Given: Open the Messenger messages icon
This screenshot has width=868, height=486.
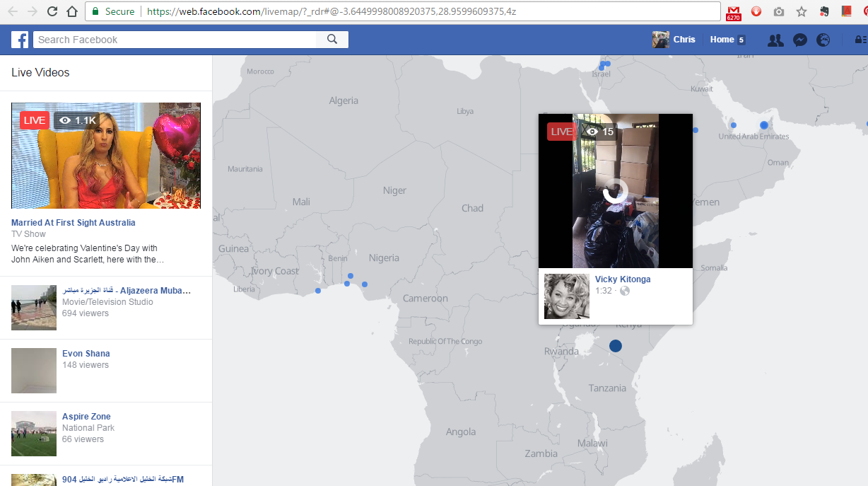Looking at the screenshot, I should [800, 40].
